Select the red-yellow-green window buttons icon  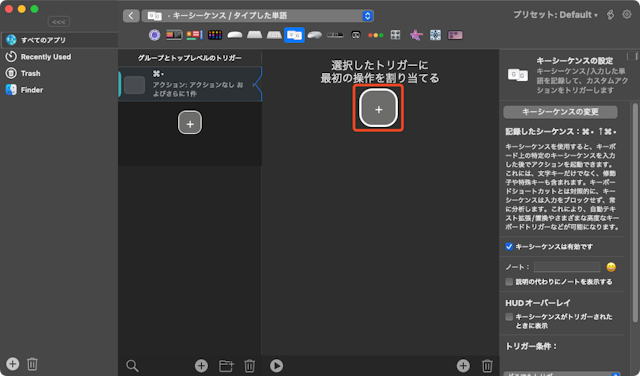pos(376,35)
